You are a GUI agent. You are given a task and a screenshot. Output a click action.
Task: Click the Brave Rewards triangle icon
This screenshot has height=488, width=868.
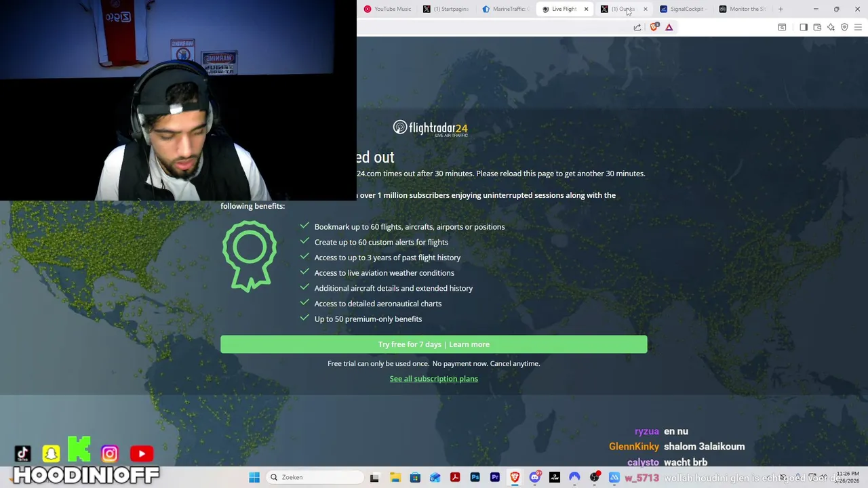(669, 27)
